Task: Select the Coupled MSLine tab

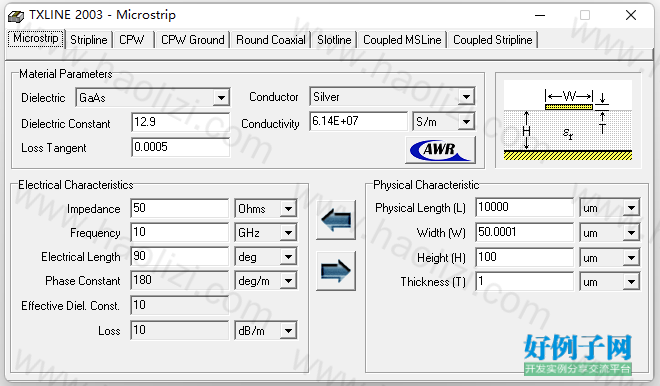Action: (x=402, y=40)
